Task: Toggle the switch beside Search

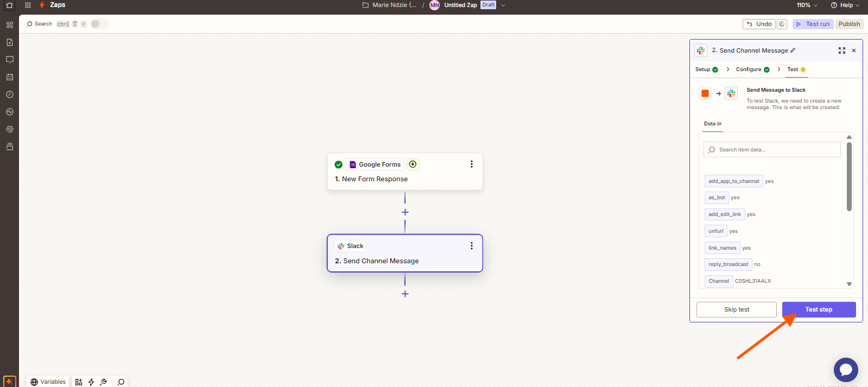Action: 99,24
